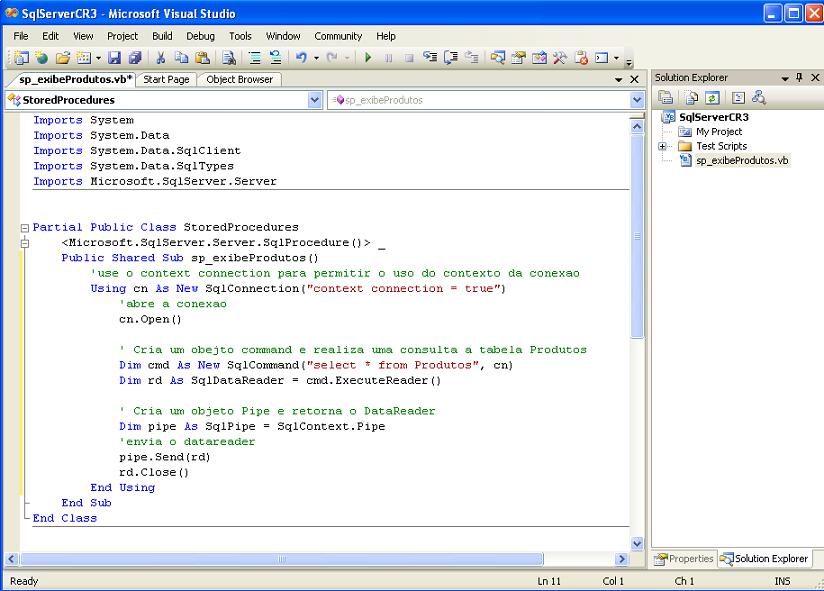Click the vertical scrollbar down arrow
824x591 pixels.
click(637, 543)
